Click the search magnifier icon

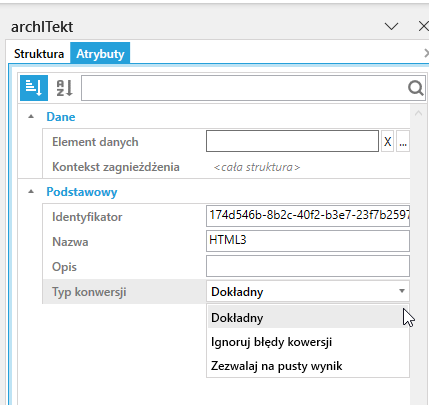[415, 88]
